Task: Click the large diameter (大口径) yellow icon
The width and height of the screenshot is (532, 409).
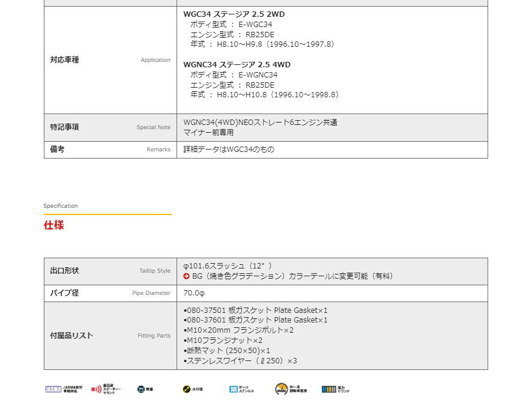Action: tap(187, 389)
